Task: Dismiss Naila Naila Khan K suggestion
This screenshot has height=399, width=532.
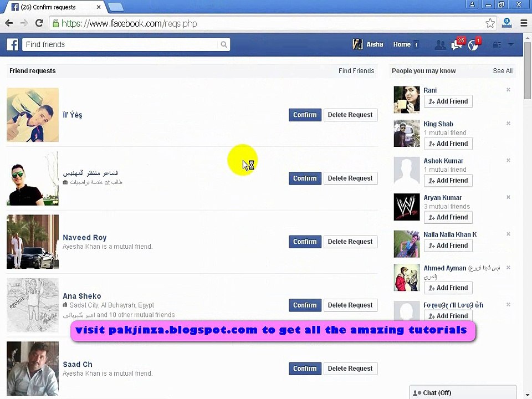Action: [x=508, y=234]
